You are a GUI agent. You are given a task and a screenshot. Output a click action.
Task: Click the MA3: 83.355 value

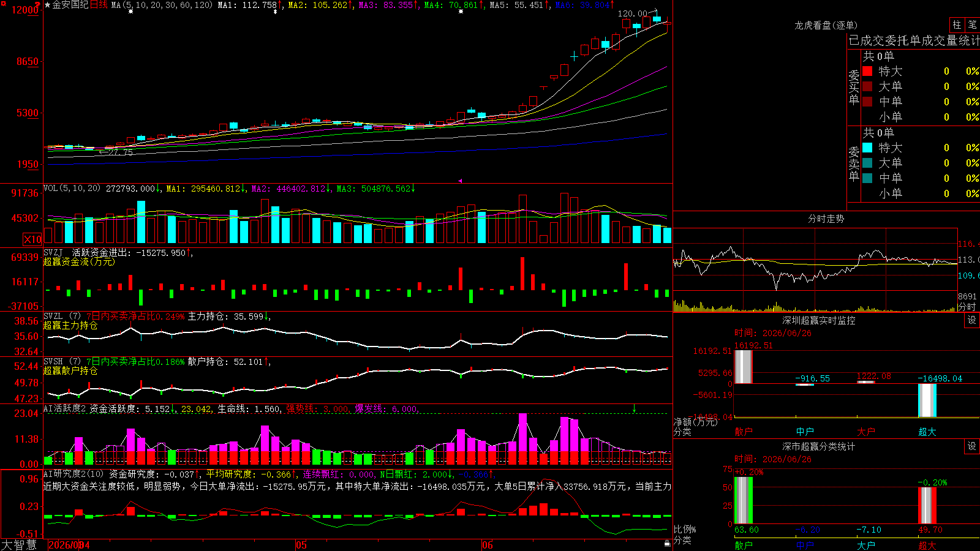[x=386, y=5]
